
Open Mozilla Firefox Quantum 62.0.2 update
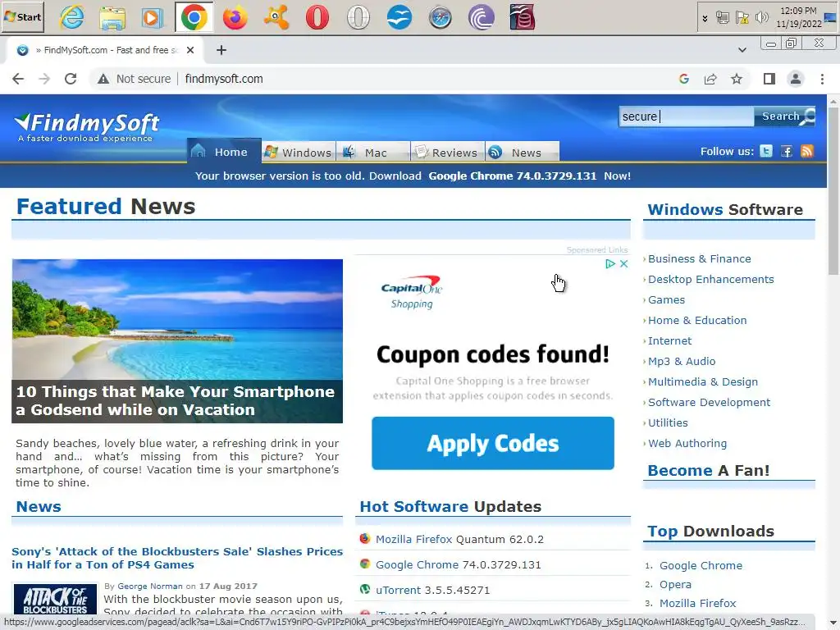coord(459,539)
